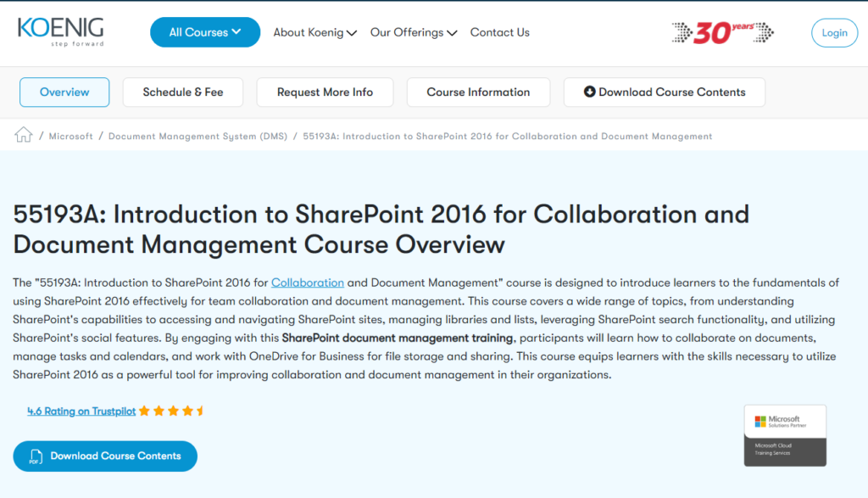This screenshot has width=868, height=498.
Task: Follow the Collaboration hyperlink in the overview
Action: pos(307,283)
